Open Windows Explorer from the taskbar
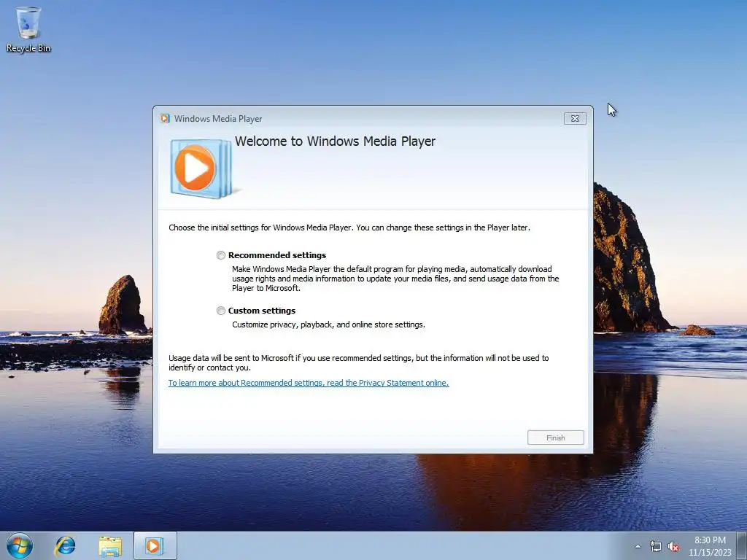The height and width of the screenshot is (560, 747). tap(110, 545)
